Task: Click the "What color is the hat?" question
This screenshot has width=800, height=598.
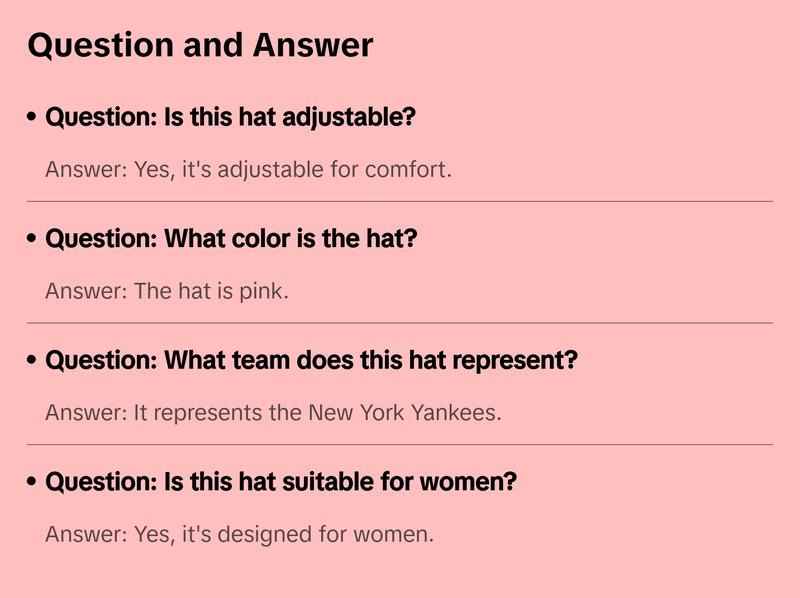Action: pyautogui.click(x=231, y=239)
